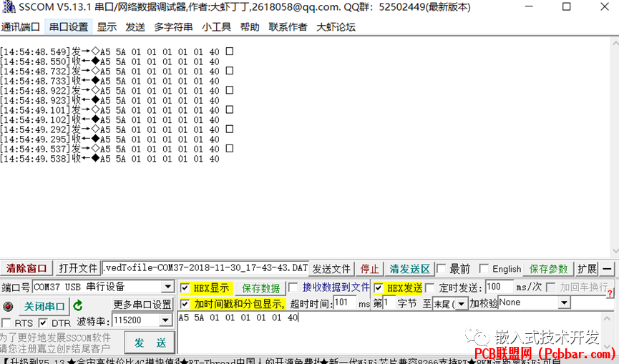Click the minus collapse button beside 扩展
Viewport: 619px width, 364px height.
[607, 269]
